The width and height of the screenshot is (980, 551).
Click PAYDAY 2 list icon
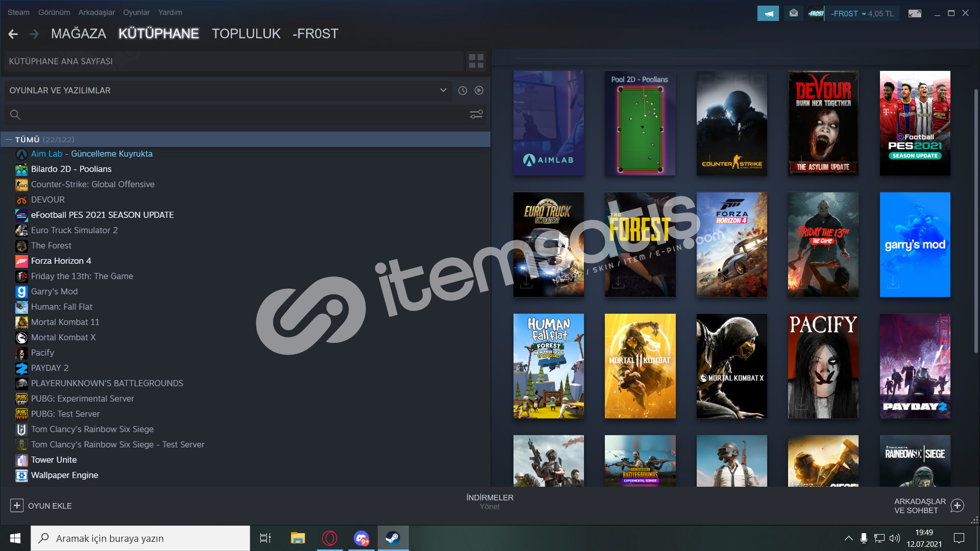point(21,368)
